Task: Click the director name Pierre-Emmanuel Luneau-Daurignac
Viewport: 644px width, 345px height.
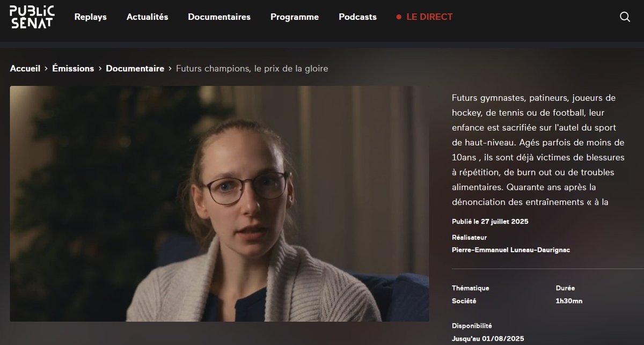Action: click(x=511, y=249)
